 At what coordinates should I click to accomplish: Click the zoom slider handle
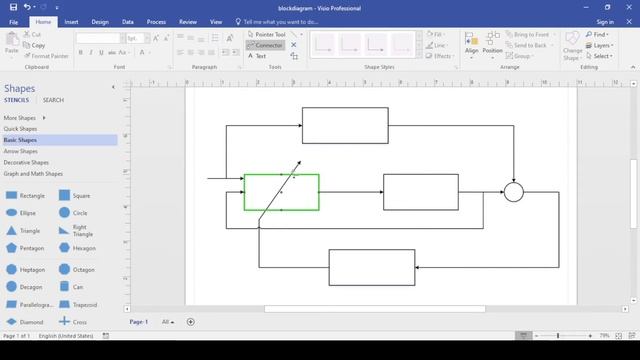558,336
